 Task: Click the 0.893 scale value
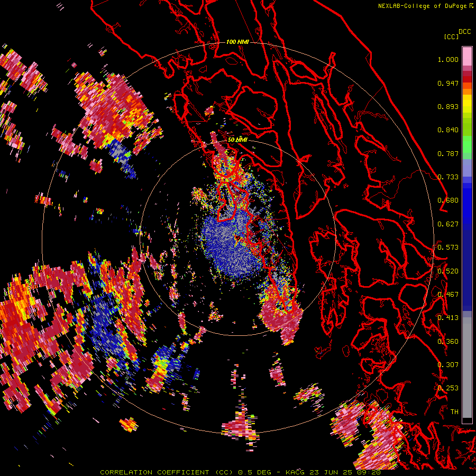click(448, 106)
